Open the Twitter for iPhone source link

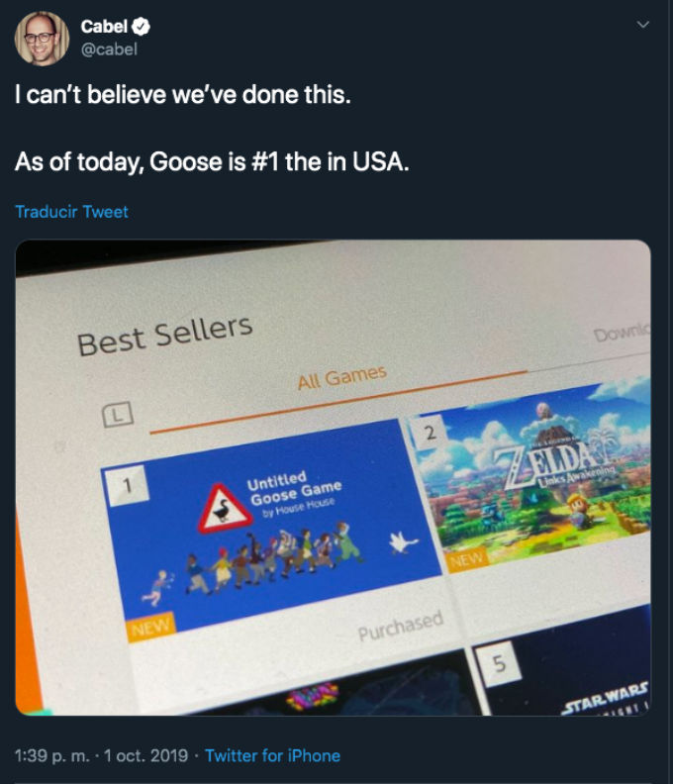(x=272, y=755)
